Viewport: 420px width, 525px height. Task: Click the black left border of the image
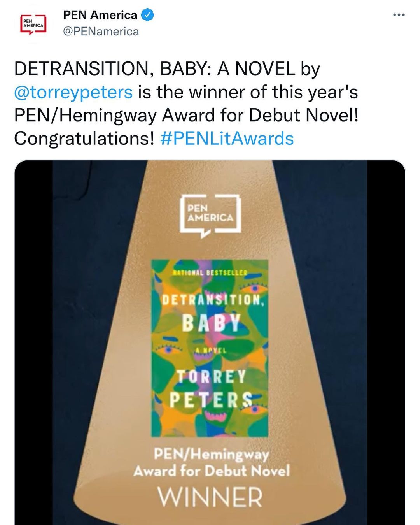click(x=33, y=342)
